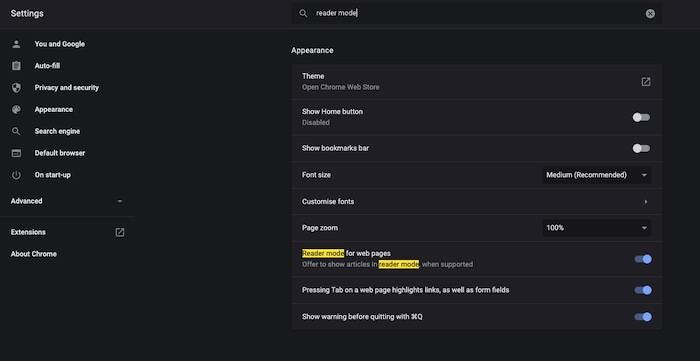This screenshot has height=361, width=700.
Task: Open the On start-up section
Action: point(52,175)
